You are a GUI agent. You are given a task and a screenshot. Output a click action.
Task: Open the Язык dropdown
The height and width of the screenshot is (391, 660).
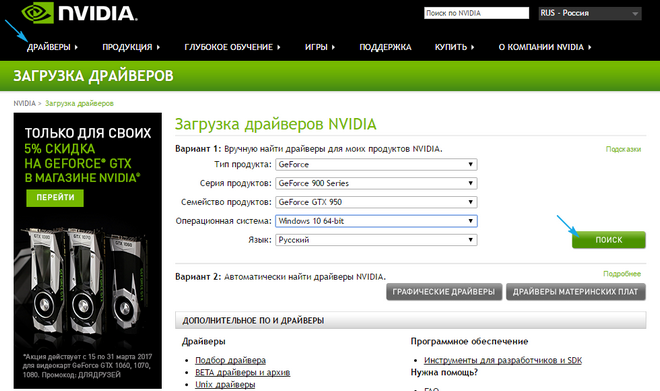click(x=376, y=240)
